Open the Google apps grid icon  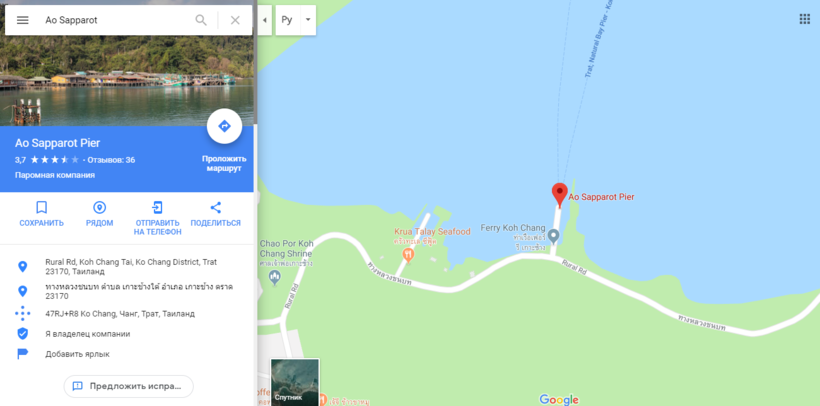point(804,19)
